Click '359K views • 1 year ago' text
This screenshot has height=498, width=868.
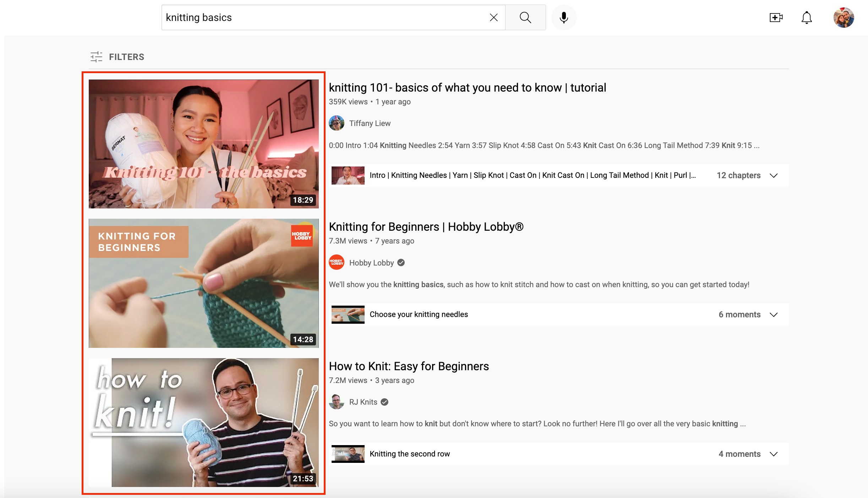tap(370, 102)
